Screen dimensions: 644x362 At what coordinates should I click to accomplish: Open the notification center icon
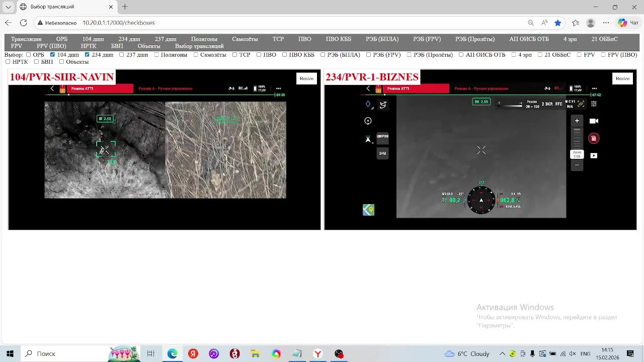630,353
